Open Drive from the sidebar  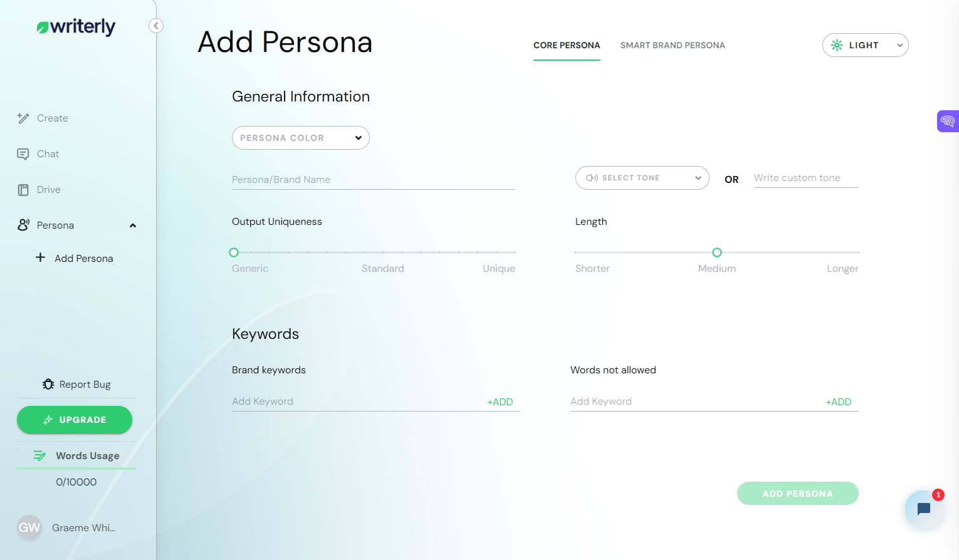point(48,189)
